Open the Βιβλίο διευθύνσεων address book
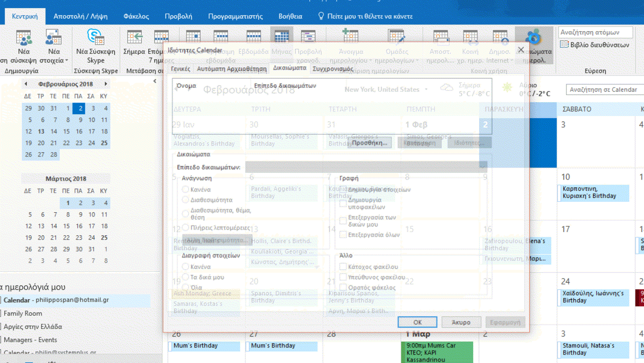The image size is (644, 363). 595,45
